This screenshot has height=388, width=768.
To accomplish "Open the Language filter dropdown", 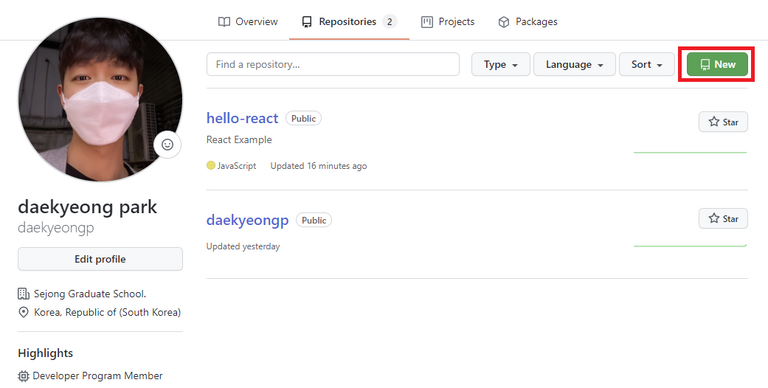I will coord(574,64).
